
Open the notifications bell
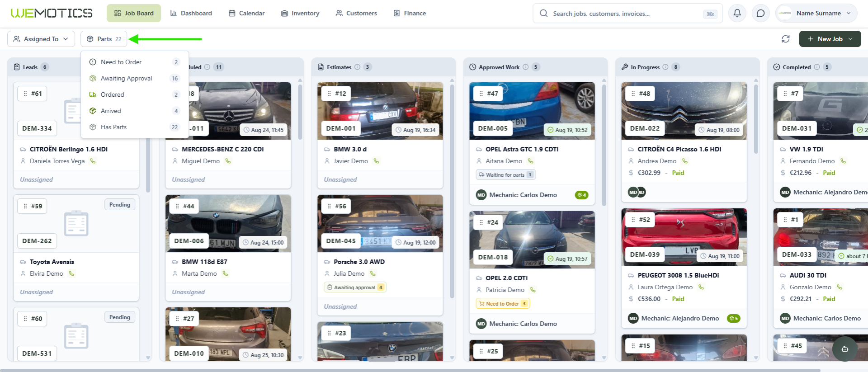pyautogui.click(x=737, y=13)
